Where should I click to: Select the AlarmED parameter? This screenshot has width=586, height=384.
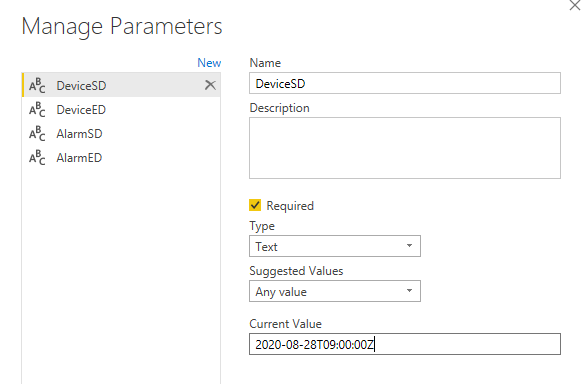coord(121,158)
